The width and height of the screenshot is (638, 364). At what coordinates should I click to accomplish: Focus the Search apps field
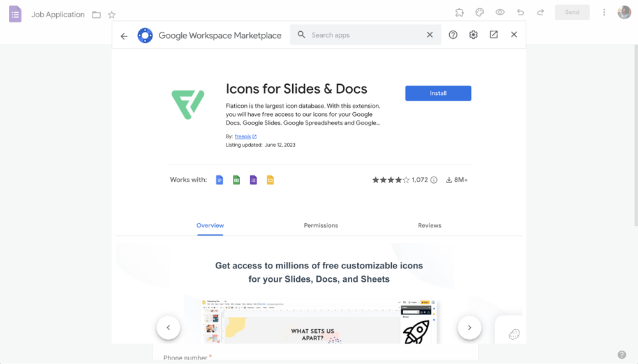click(366, 34)
